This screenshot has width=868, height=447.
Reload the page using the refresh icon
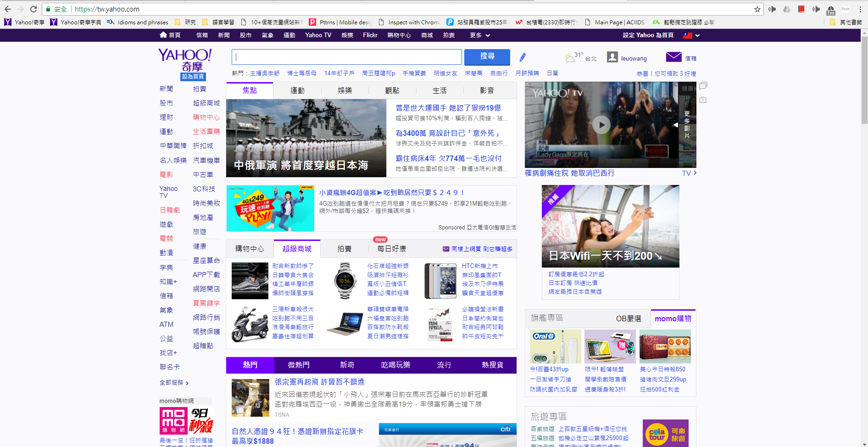click(x=33, y=9)
